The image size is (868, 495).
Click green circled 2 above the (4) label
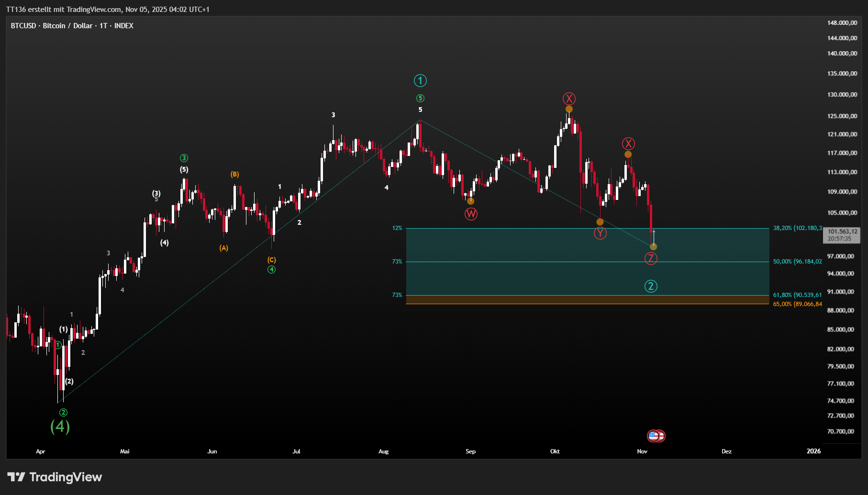click(63, 412)
